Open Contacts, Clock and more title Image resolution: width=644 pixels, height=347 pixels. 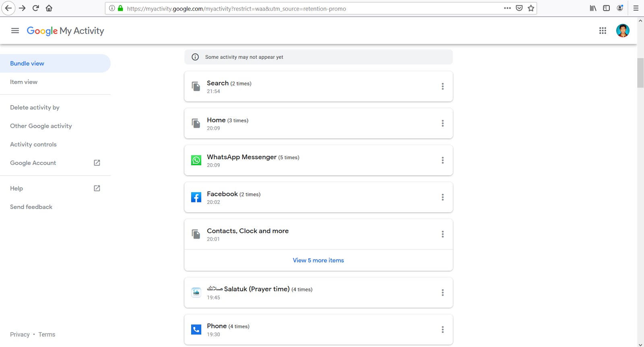click(248, 231)
